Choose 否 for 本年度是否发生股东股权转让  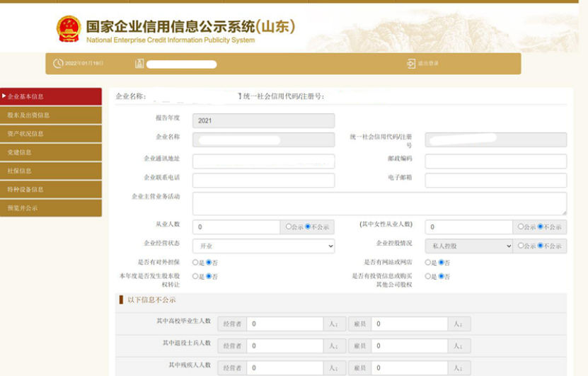pyautogui.click(x=209, y=276)
